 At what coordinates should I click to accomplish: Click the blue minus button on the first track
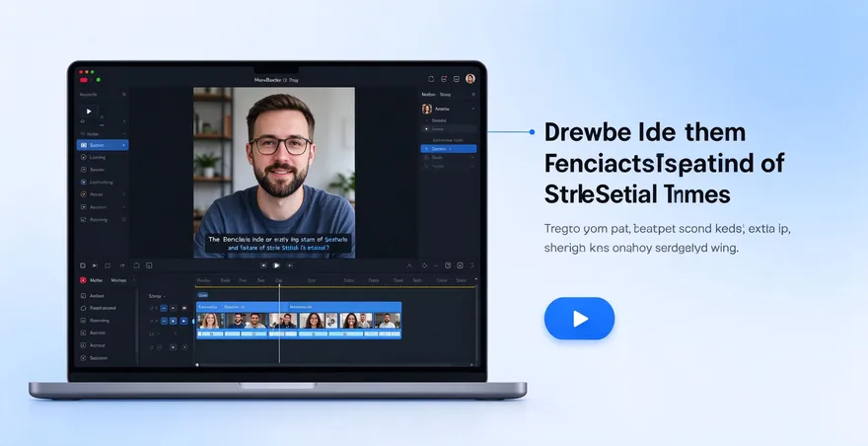(x=164, y=308)
